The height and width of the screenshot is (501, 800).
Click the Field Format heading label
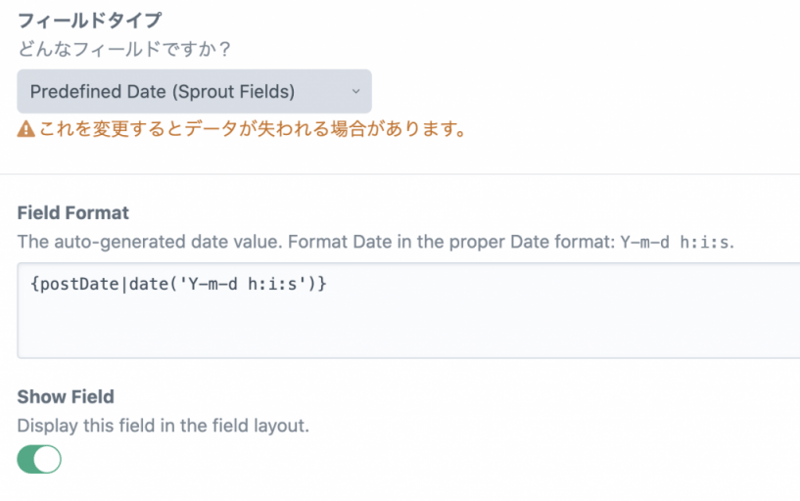(73, 213)
